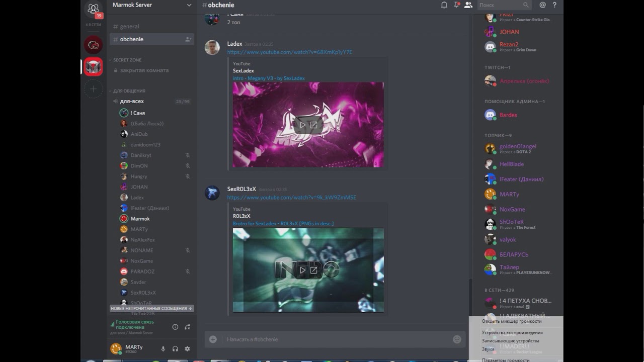Image resolution: width=644 pixels, height=362 pixels.
Task: Open recent mentions @ icon
Action: coord(542,5)
